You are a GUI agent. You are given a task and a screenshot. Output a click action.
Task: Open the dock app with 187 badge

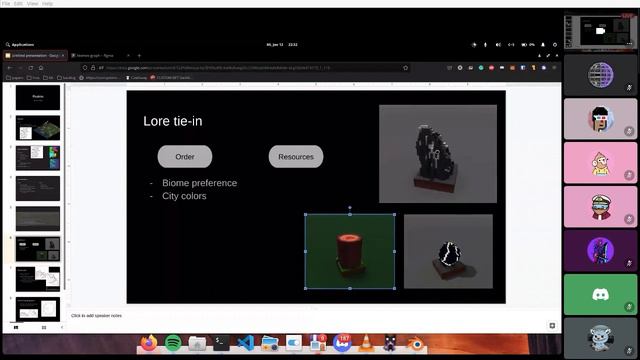pyautogui.click(x=342, y=343)
